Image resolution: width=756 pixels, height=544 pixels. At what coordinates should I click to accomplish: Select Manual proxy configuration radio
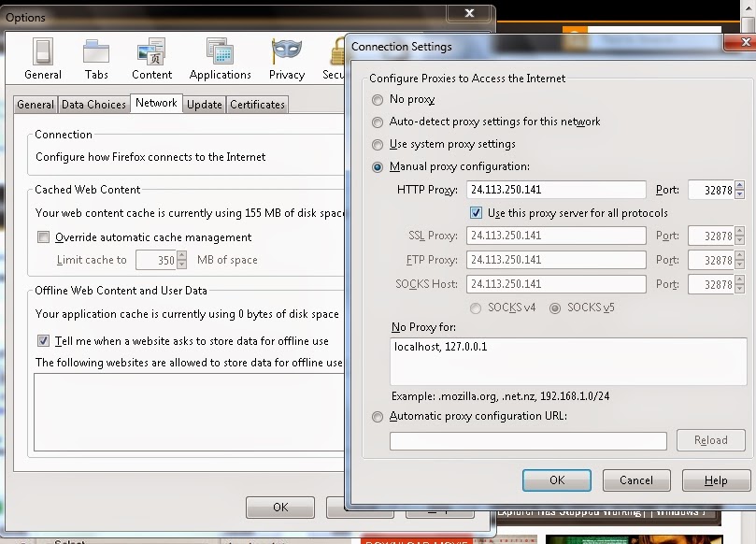tap(378, 167)
